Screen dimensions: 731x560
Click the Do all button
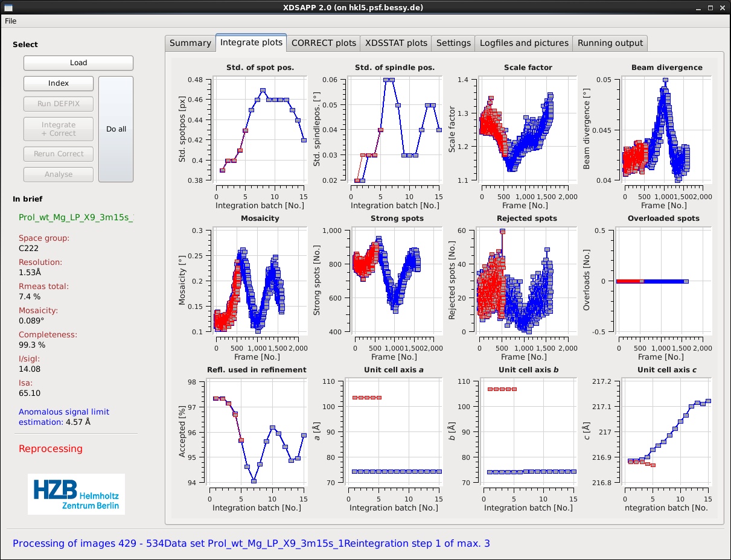pyautogui.click(x=116, y=129)
